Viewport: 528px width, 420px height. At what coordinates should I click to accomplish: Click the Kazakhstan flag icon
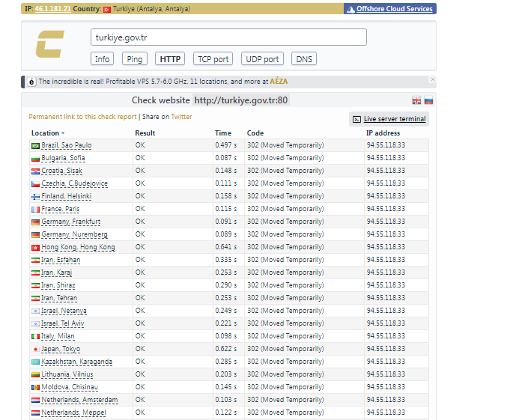click(x=35, y=362)
